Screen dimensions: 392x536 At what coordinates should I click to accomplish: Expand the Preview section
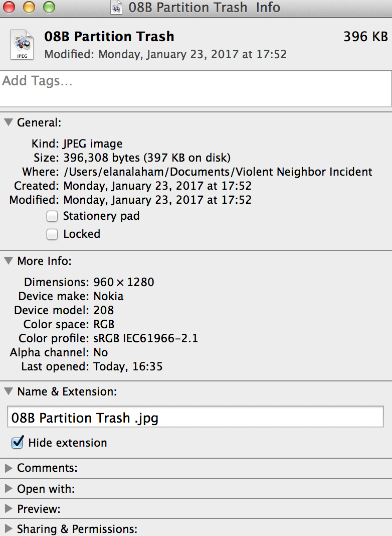(9, 509)
